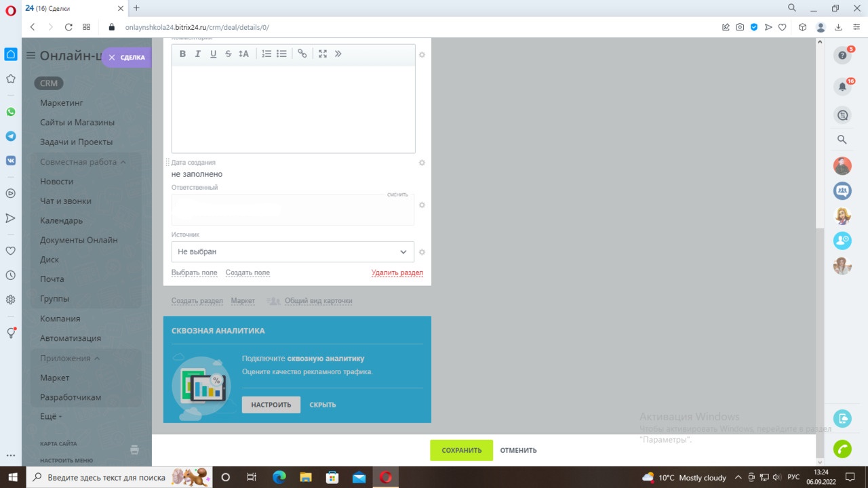The width and height of the screenshot is (868, 488).
Task: Take a snapshot with Opera camera icon
Action: (740, 27)
